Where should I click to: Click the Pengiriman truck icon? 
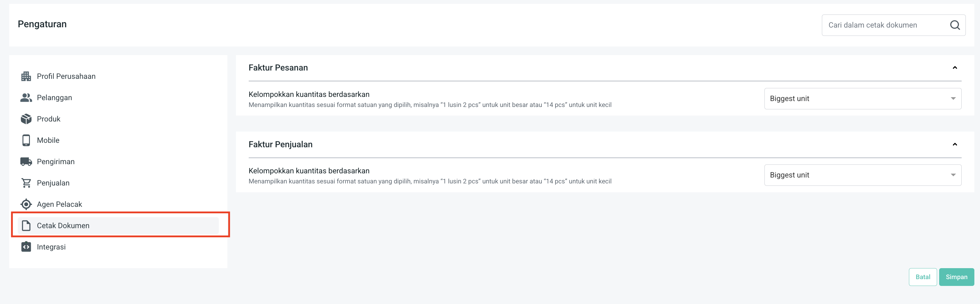click(26, 162)
